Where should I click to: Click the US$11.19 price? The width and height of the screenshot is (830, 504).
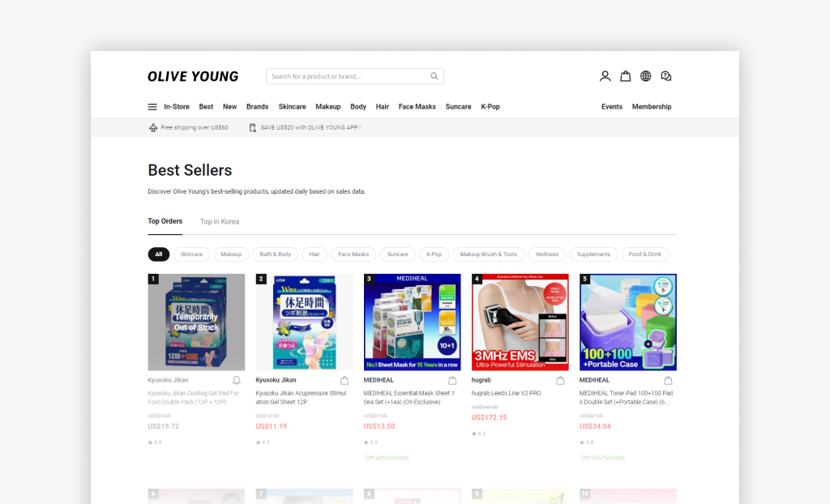[271, 426]
